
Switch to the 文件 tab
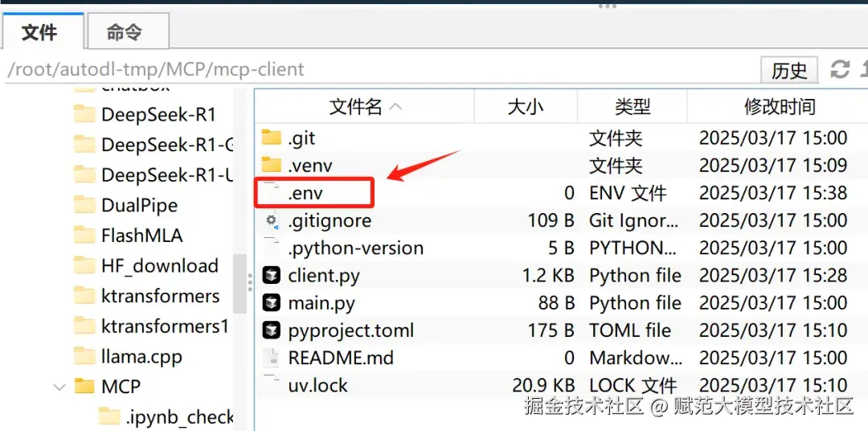pyautogui.click(x=39, y=32)
